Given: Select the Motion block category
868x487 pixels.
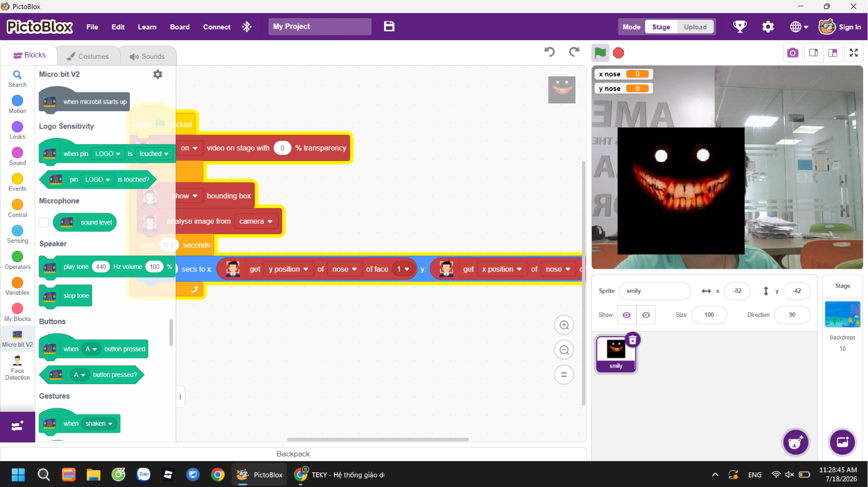Looking at the screenshot, I should click(18, 104).
